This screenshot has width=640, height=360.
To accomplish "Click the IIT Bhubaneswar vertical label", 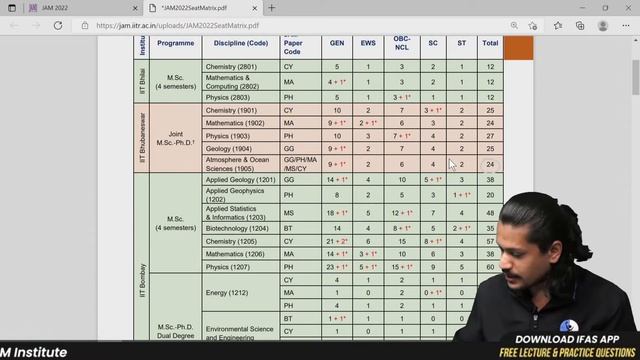I will [142, 138].
